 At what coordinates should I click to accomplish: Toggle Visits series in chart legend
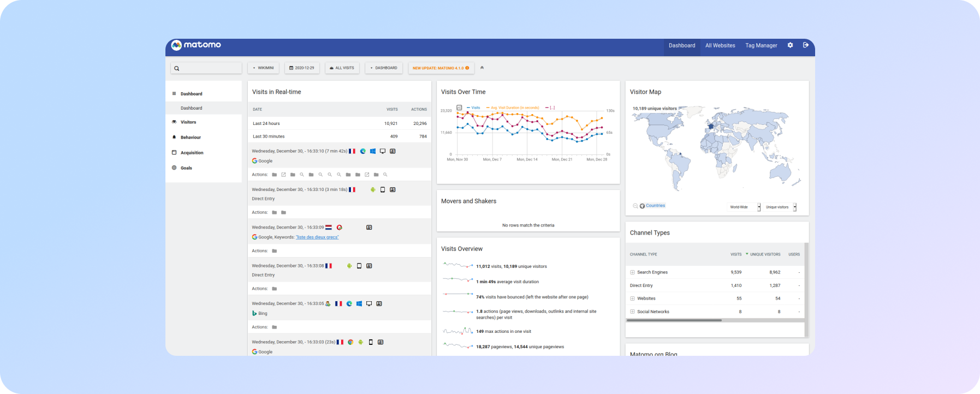pyautogui.click(x=473, y=108)
